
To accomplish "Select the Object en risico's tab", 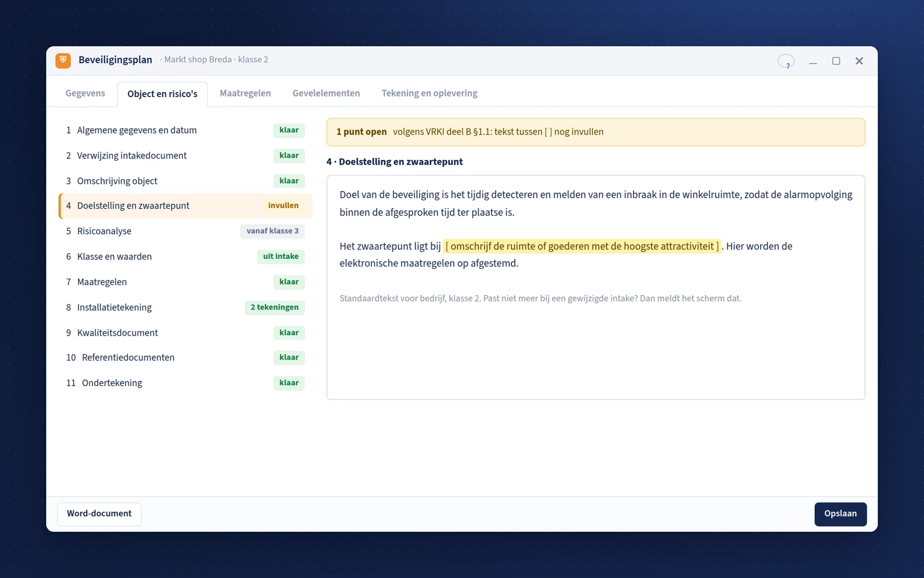I will pos(162,94).
